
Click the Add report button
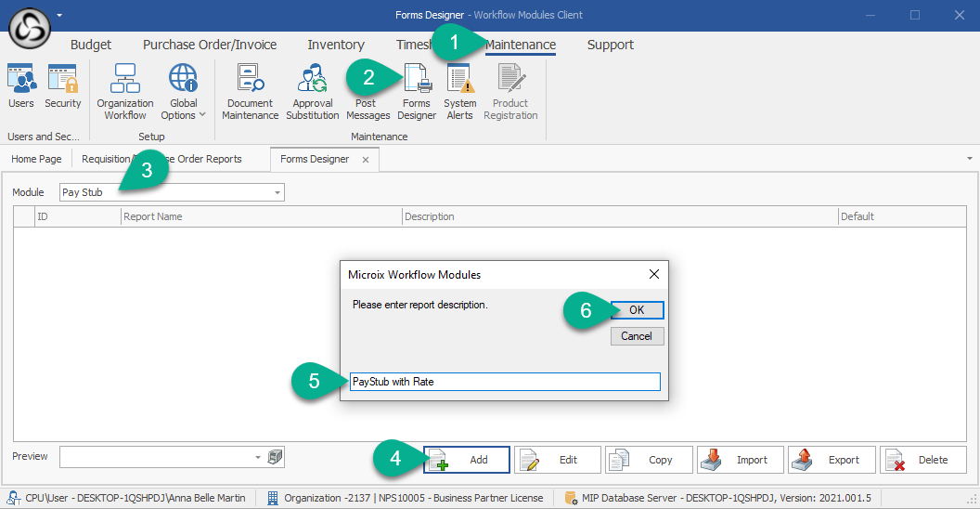(x=467, y=460)
